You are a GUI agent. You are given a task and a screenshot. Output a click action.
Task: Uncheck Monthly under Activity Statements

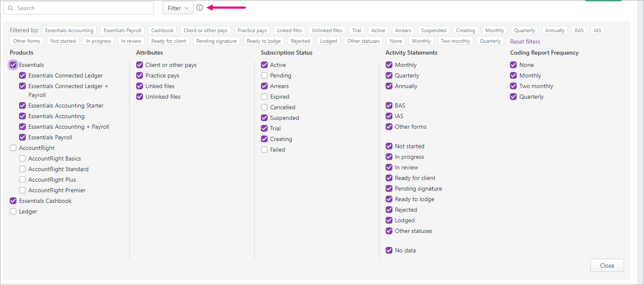(389, 65)
